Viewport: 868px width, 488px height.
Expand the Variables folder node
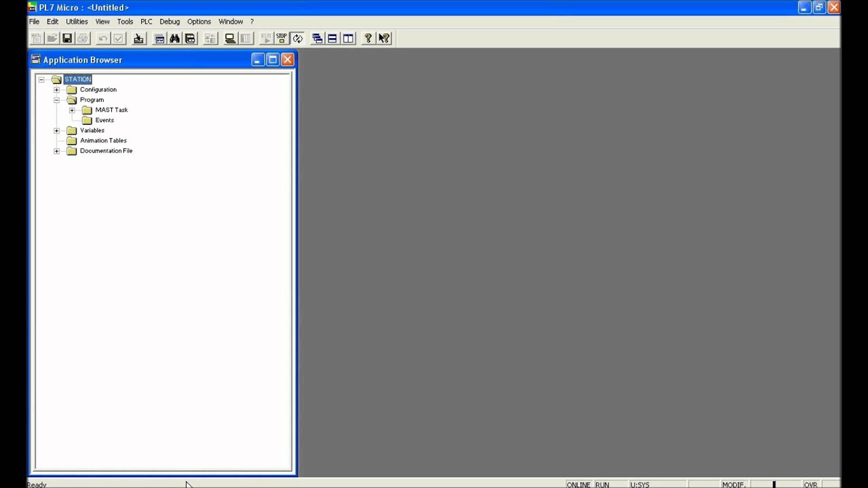click(x=57, y=130)
